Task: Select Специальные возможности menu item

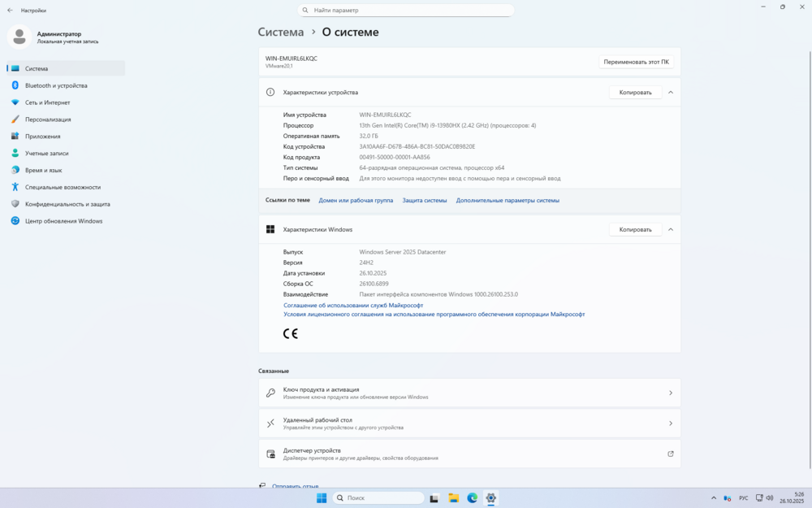Action: 63,187
